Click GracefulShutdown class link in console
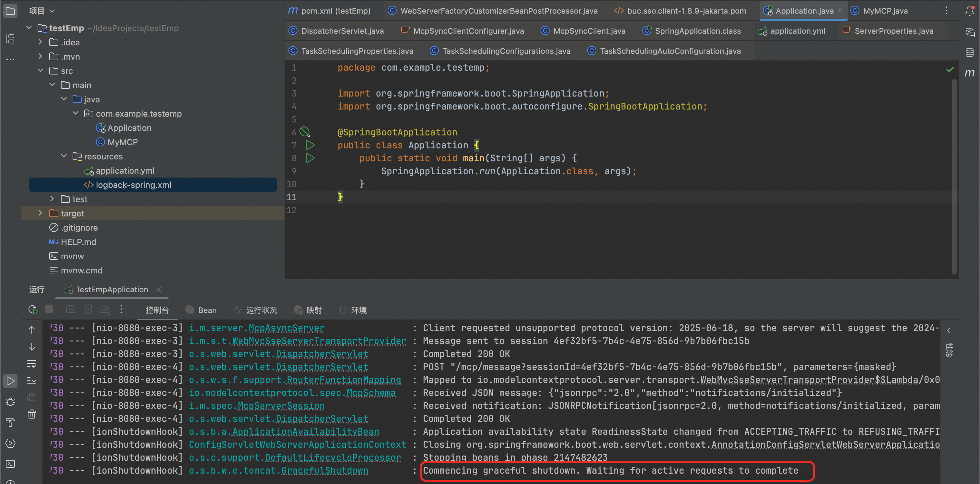The height and width of the screenshot is (484, 980). point(324,471)
